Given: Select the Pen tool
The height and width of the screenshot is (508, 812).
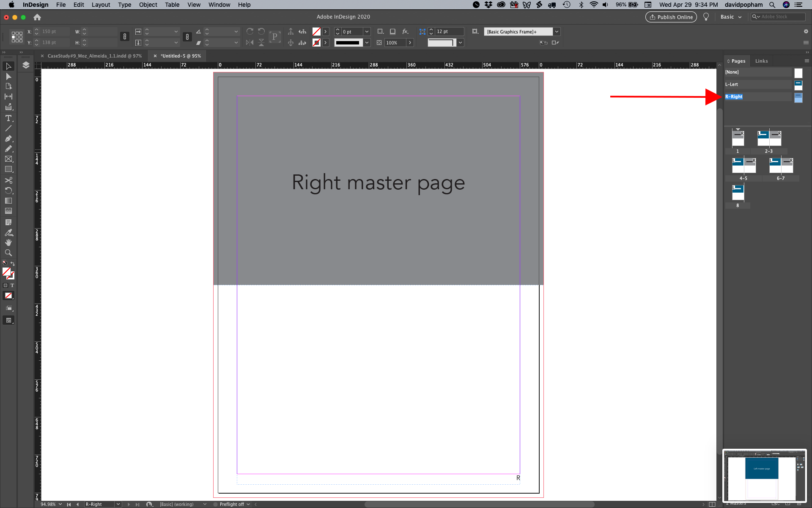Looking at the screenshot, I should point(8,138).
